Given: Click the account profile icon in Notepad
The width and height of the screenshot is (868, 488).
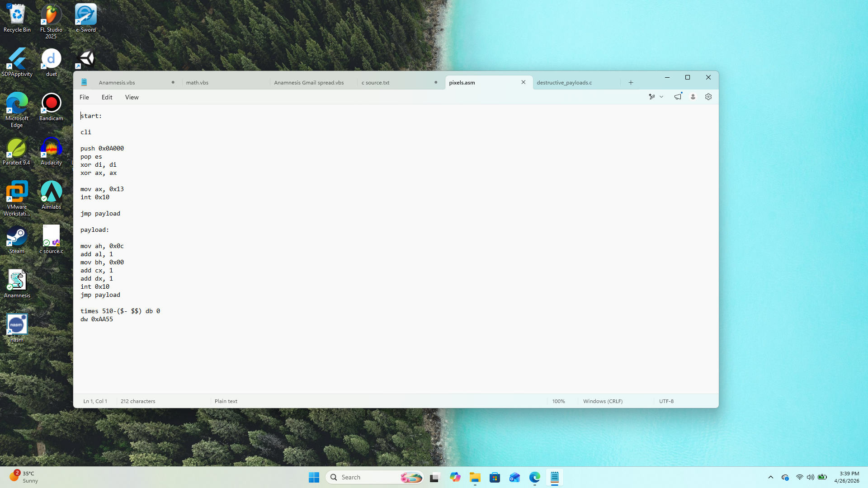Looking at the screenshot, I should (693, 97).
